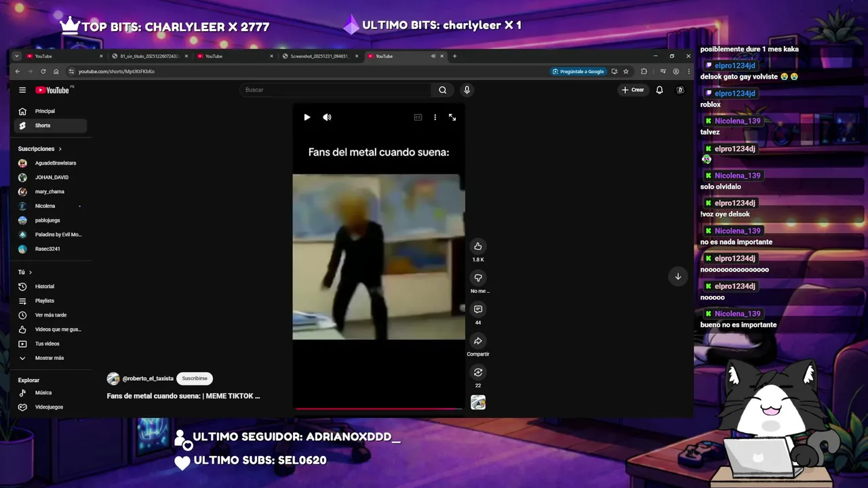Open the YouTube hamburger guide menu
This screenshot has width=868, height=488.
(22, 90)
